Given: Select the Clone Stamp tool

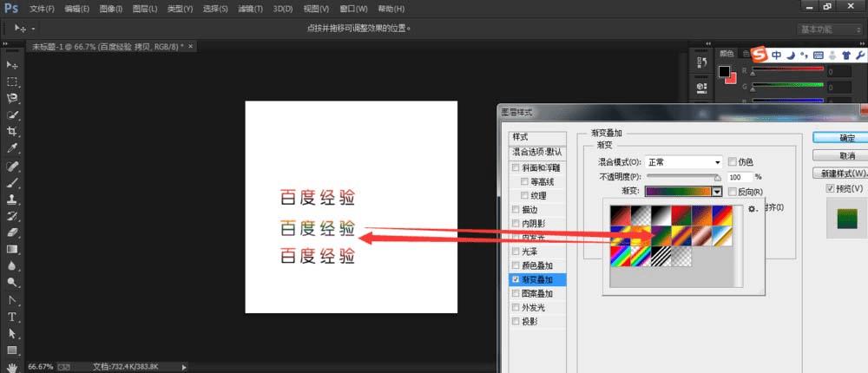Looking at the screenshot, I should pyautogui.click(x=12, y=200).
